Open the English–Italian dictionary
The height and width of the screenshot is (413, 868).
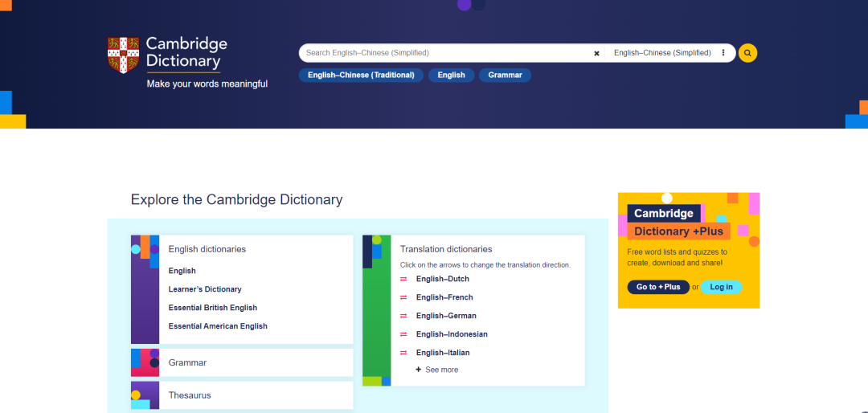[443, 353]
